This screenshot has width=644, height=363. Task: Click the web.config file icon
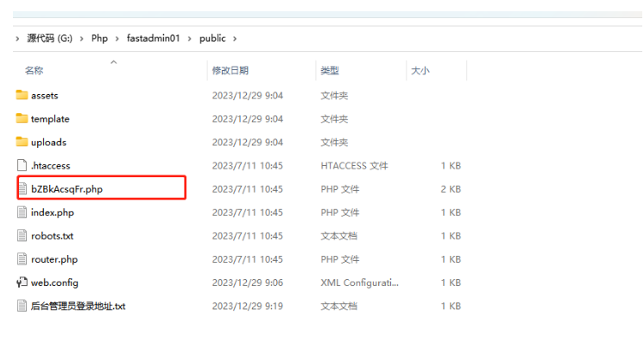pyautogui.click(x=22, y=283)
